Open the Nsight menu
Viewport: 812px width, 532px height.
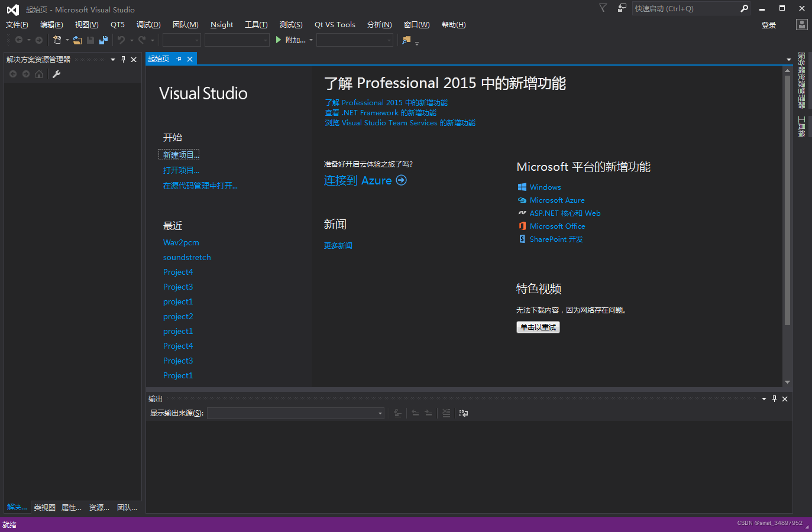(222, 25)
